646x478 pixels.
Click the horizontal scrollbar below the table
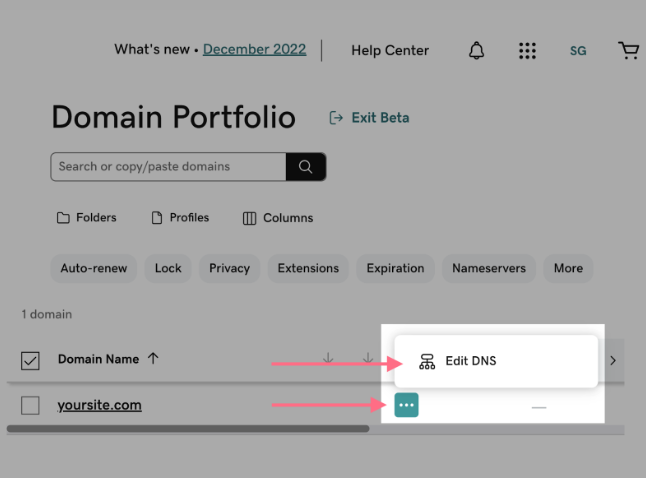188,429
